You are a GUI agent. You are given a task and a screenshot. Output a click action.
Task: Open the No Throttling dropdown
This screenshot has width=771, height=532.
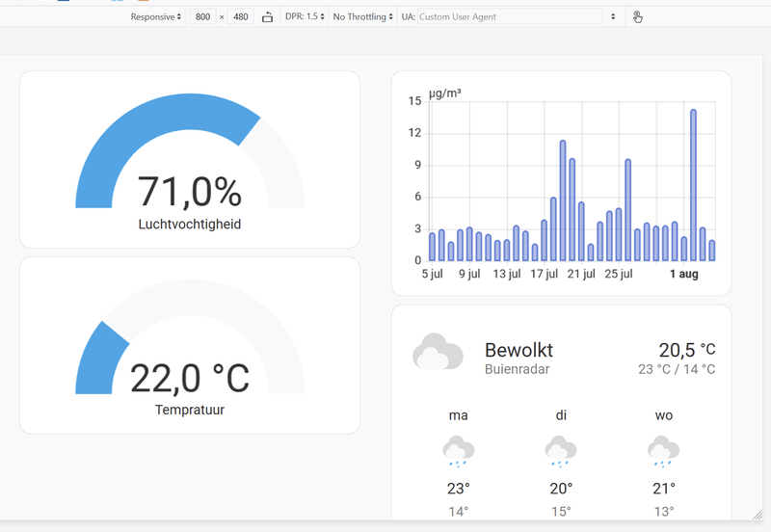pos(363,16)
